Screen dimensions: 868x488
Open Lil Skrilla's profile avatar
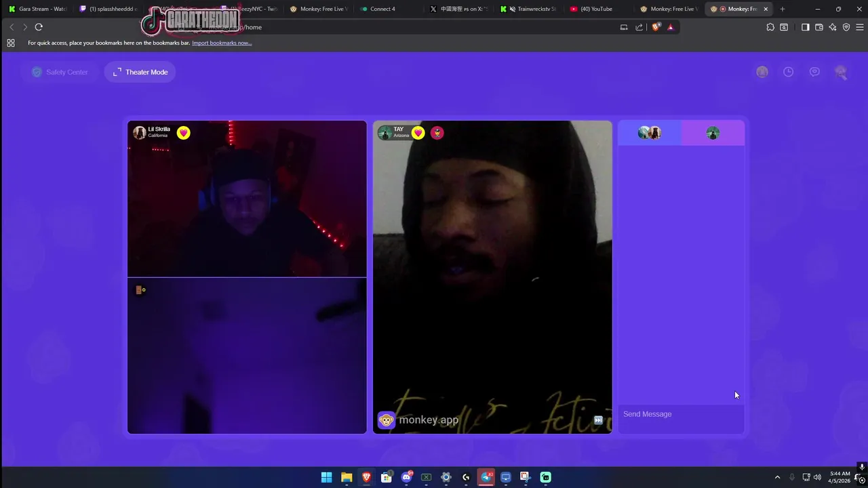[x=140, y=132]
